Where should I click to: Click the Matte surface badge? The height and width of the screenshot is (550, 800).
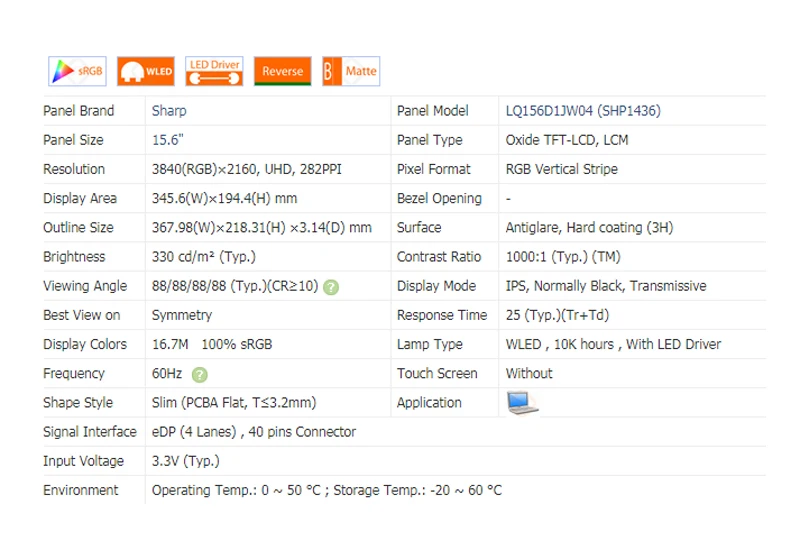point(352,71)
